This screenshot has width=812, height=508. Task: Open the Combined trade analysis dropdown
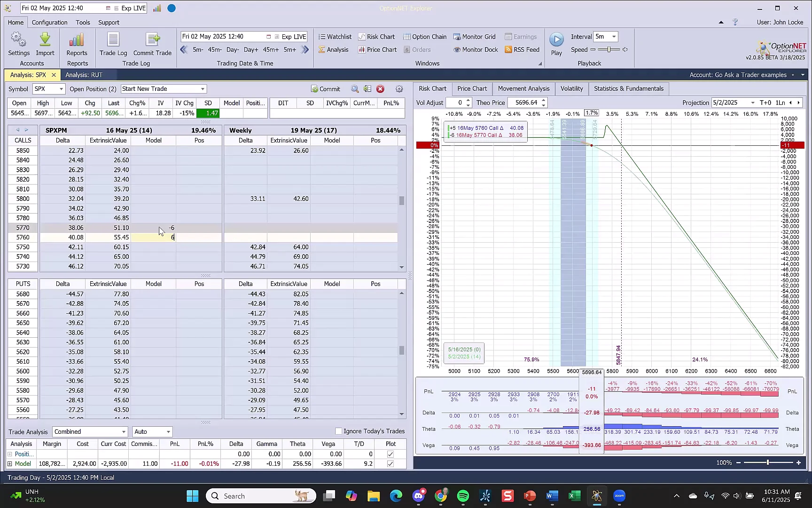pyautogui.click(x=124, y=432)
